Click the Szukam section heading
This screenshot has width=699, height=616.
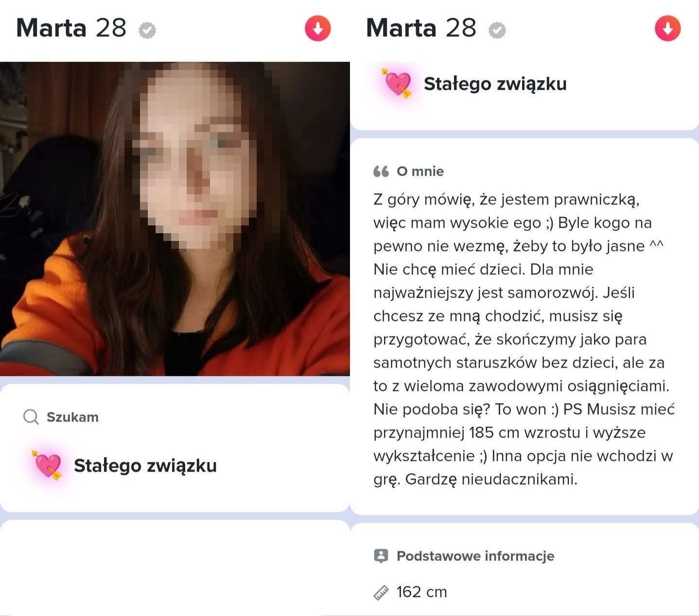point(72,417)
